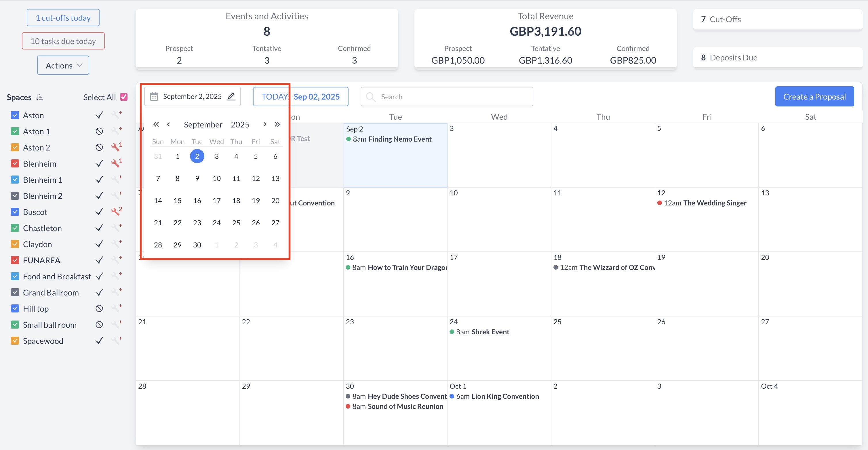Click the 1 cut-offs today button
The height and width of the screenshot is (450, 868).
click(x=63, y=18)
